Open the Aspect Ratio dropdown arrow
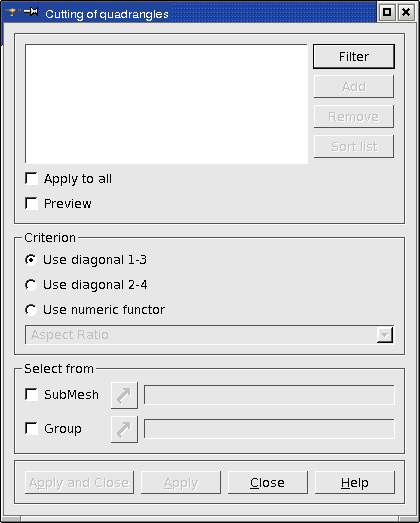Viewport: 420px width, 523px height. [385, 335]
